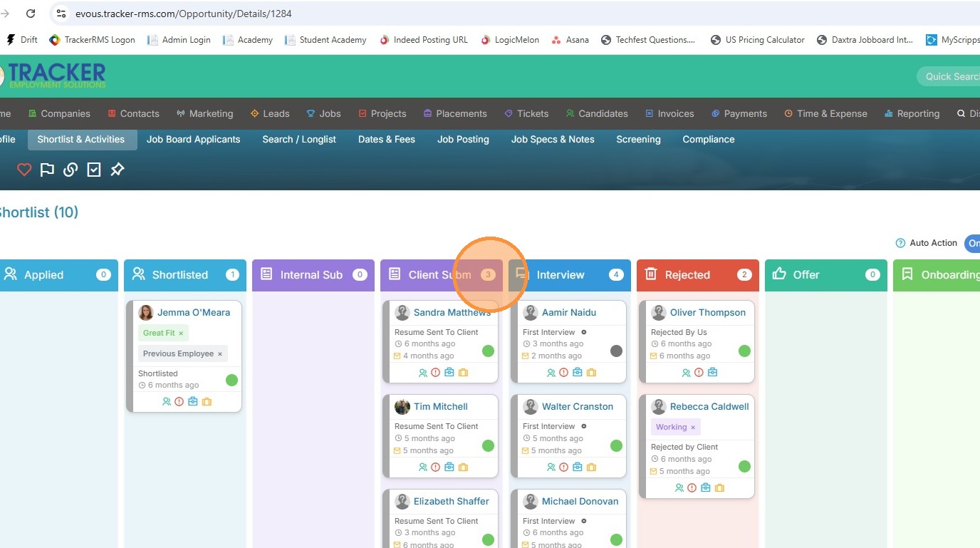Image resolution: width=980 pixels, height=548 pixels.
Task: Click the gray status dot on Aamir Naidu's card
Action: coord(616,351)
